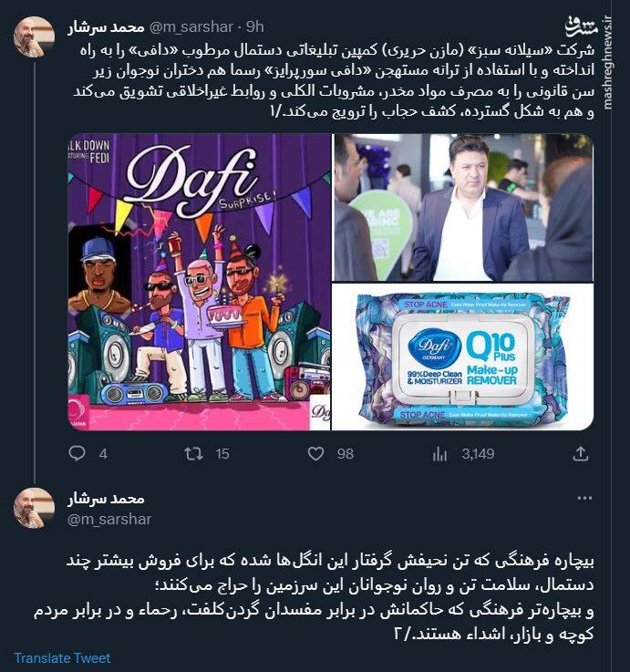The image size is (630, 672).
Task: Click the retweet count 15
Action: pos(222,454)
